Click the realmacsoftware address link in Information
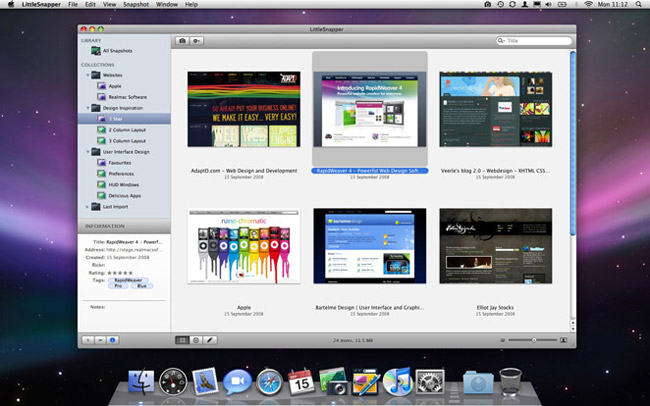The width and height of the screenshot is (650, 406). point(134,250)
